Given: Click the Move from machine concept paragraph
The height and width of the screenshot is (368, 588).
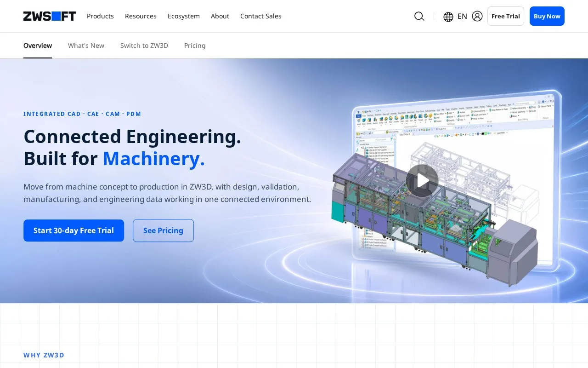Looking at the screenshot, I should tap(167, 193).
